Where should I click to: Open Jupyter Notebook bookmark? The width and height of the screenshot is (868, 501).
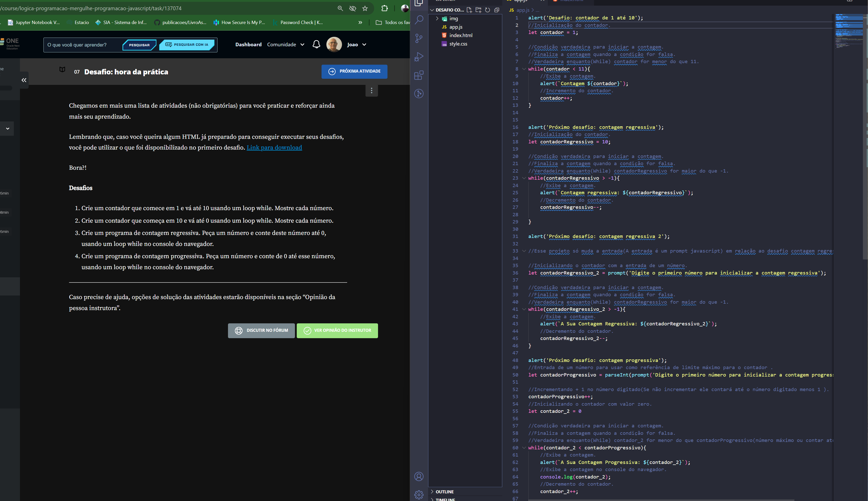pos(34,22)
